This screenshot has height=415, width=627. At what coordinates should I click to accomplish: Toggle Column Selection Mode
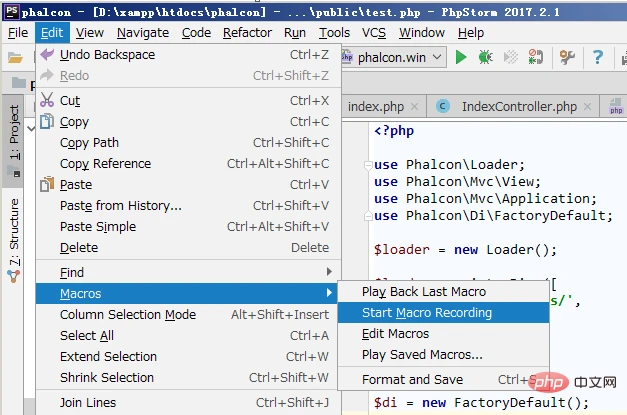coord(128,314)
